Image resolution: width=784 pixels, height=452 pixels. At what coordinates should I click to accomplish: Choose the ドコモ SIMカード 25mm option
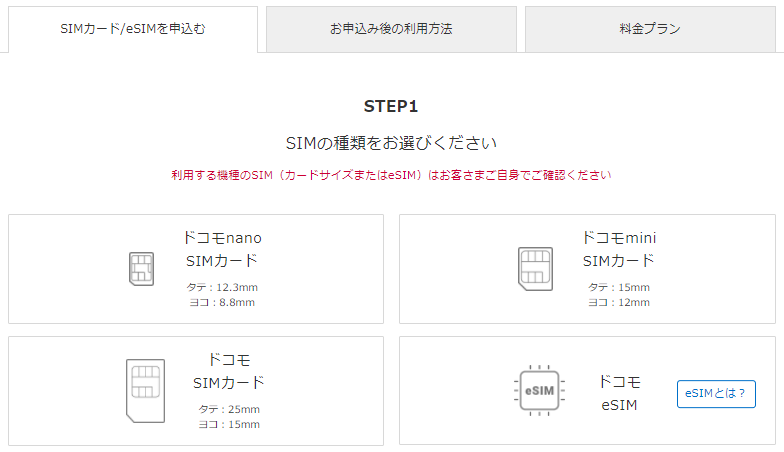click(x=196, y=390)
